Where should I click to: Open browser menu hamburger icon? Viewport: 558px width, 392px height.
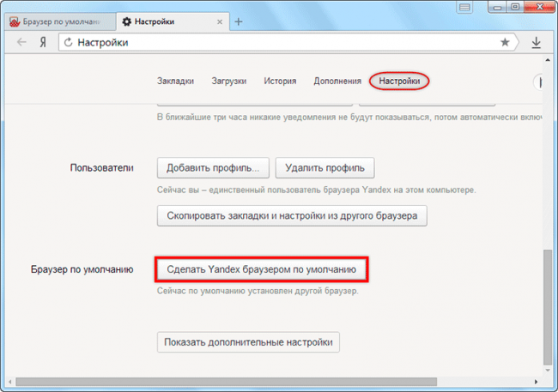tap(464, 7)
